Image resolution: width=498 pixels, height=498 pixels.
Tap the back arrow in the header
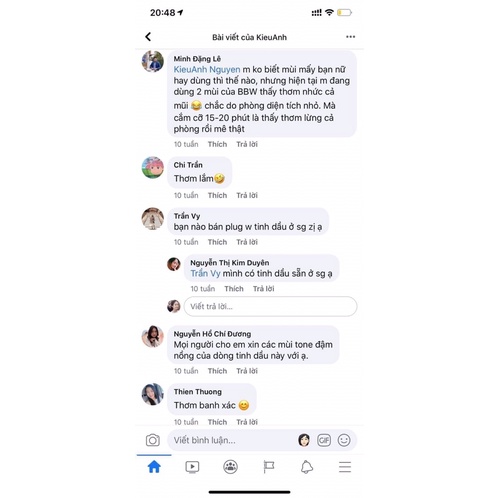pos(148,37)
